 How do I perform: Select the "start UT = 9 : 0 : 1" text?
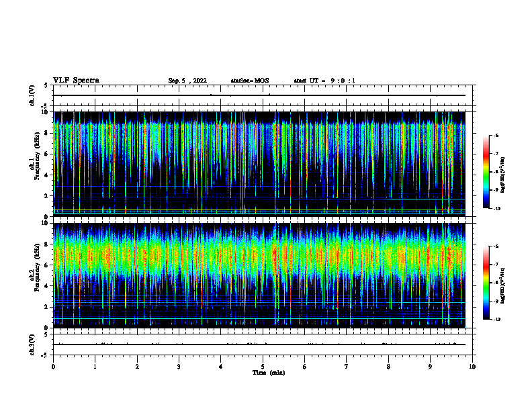(324, 81)
